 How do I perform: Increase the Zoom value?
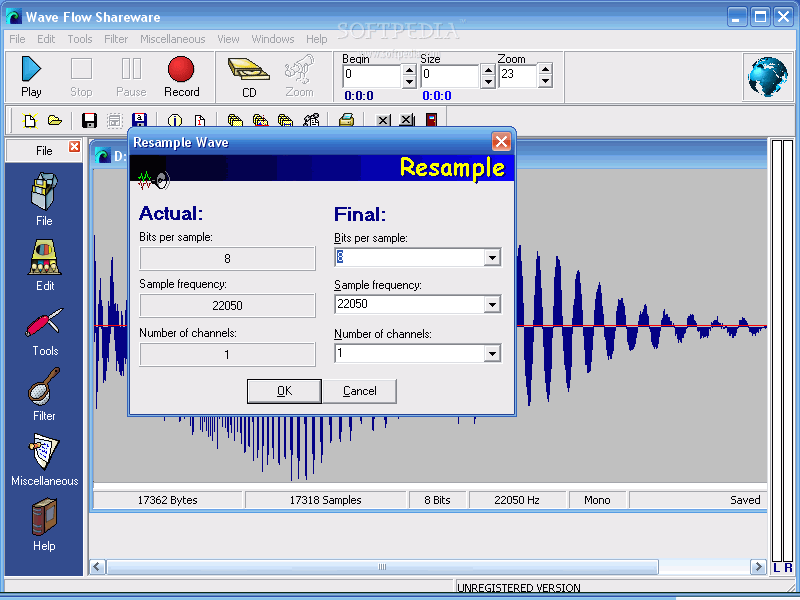pos(545,69)
